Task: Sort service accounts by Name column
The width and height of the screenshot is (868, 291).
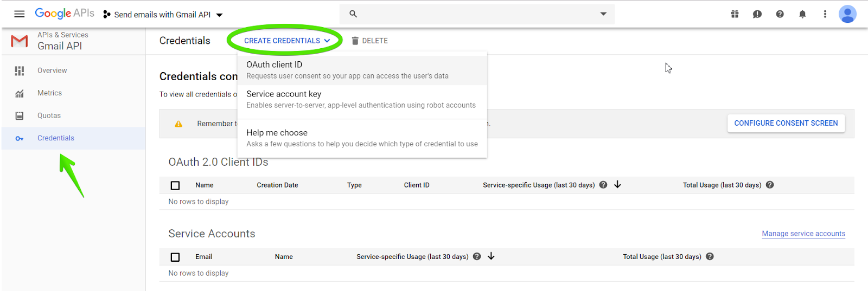Action: coord(284,257)
